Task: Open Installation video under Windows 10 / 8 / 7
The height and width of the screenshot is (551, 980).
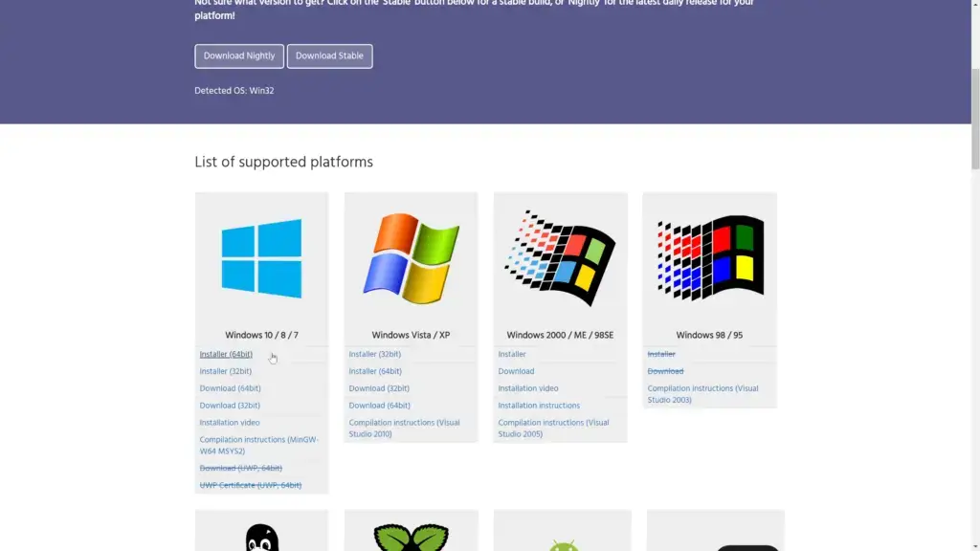Action: [230, 423]
